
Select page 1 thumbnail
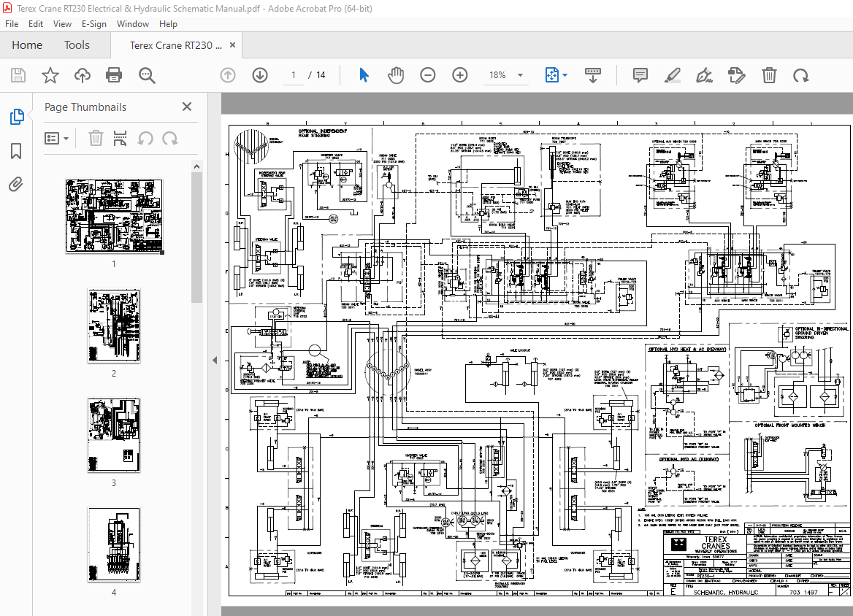(x=114, y=216)
